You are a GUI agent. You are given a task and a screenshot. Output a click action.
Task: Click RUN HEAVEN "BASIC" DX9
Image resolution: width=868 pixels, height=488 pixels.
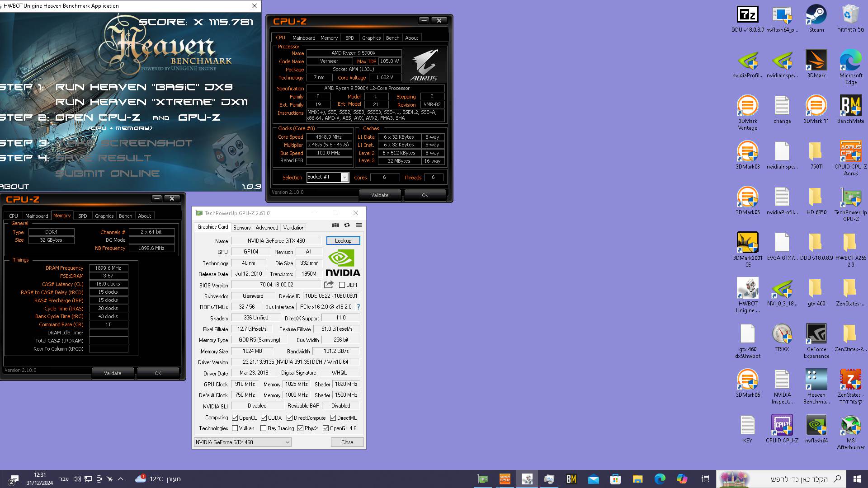point(144,87)
